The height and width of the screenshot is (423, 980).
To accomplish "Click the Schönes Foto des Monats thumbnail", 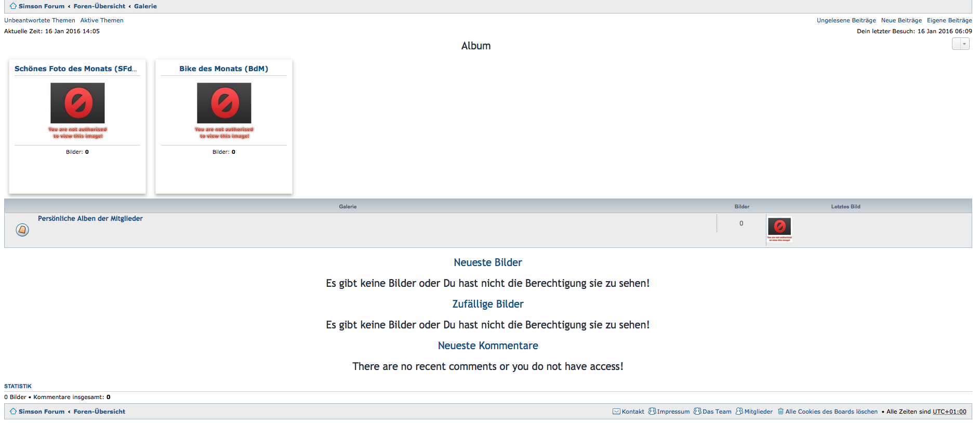I will pos(77,103).
